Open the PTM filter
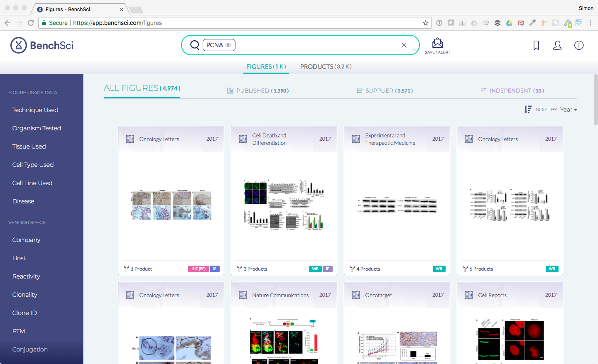The height and width of the screenshot is (364, 598). coord(19,331)
